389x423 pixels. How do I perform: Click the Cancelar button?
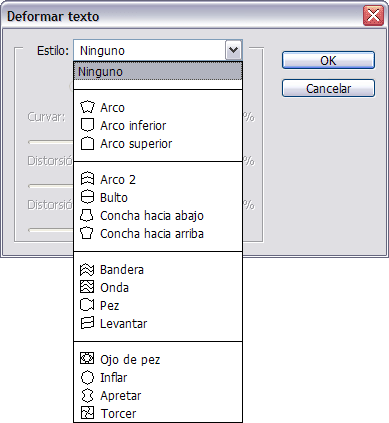tap(328, 88)
